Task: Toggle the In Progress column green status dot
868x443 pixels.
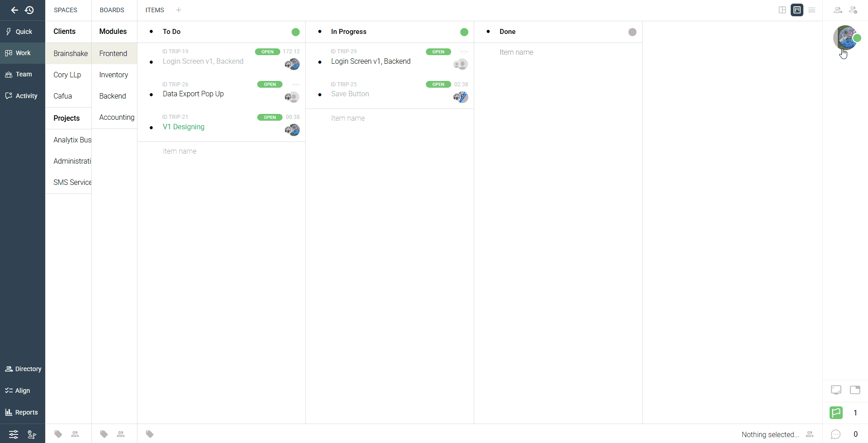Action: coord(464,32)
